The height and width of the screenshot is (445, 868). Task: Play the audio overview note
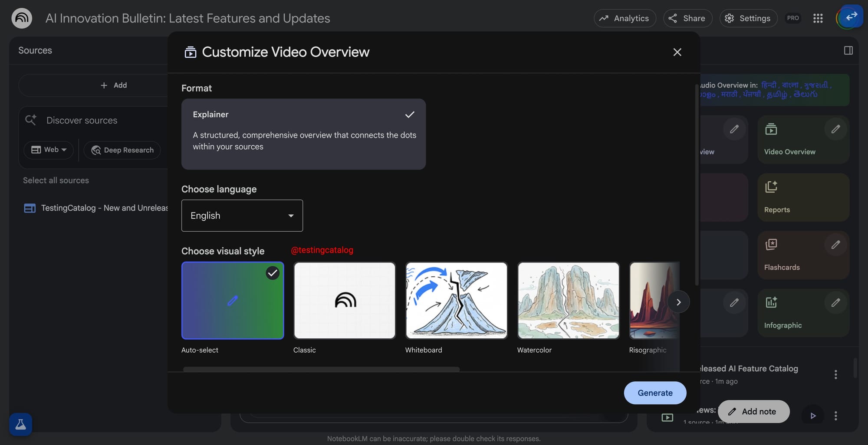click(813, 416)
